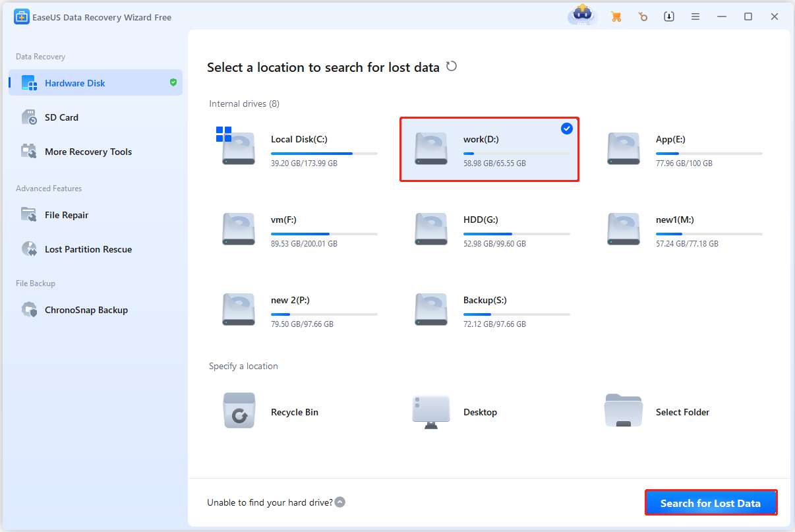Click the Recycle Bin label

(295, 412)
